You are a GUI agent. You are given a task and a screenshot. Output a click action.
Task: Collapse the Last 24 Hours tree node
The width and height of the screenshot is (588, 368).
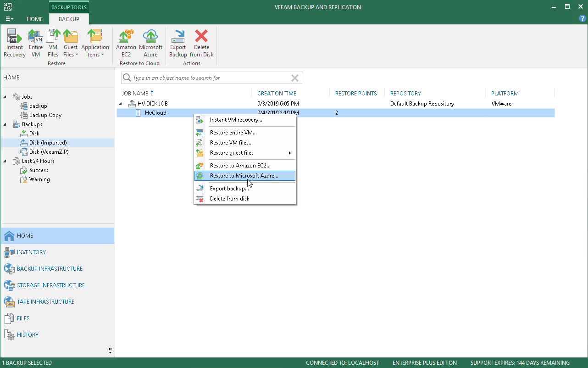coord(6,161)
